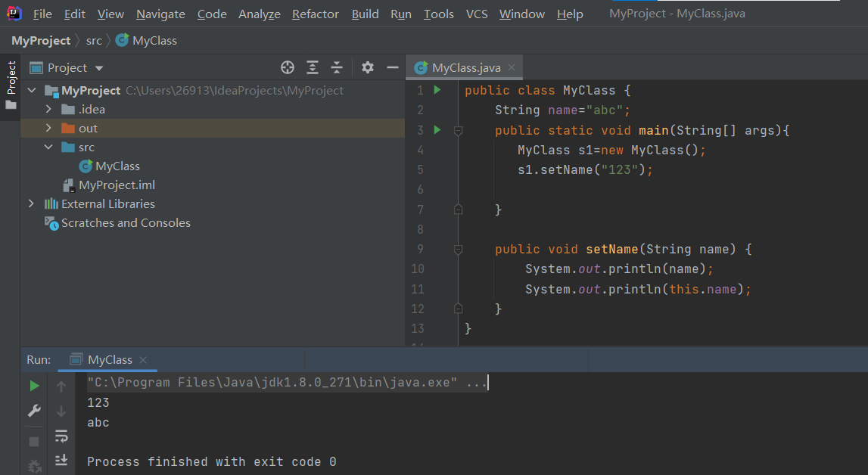Viewport: 868px width, 475px height.
Task: Click fold end marker at line 7
Action: pyautogui.click(x=458, y=209)
